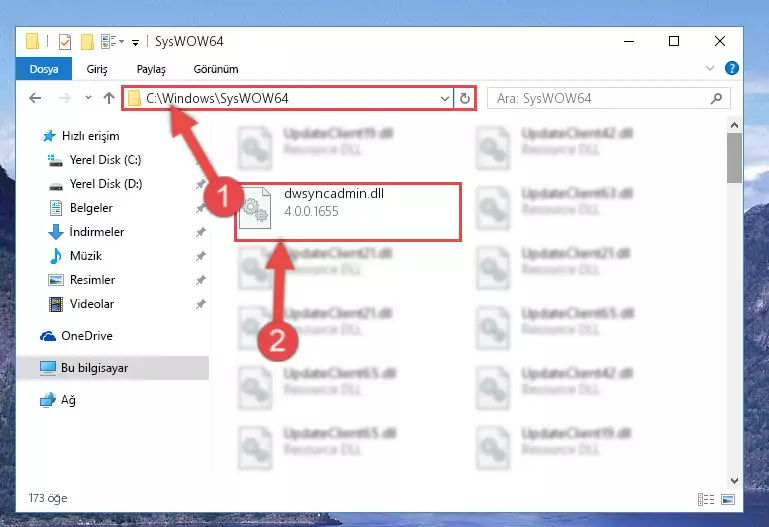Click the pin icon next to Müzik
This screenshot has width=769, height=527.
click(200, 256)
